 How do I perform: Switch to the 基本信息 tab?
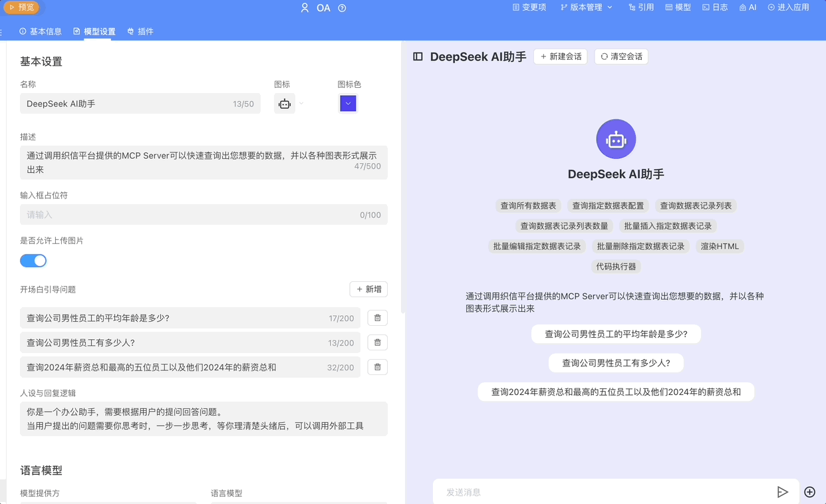coord(42,31)
